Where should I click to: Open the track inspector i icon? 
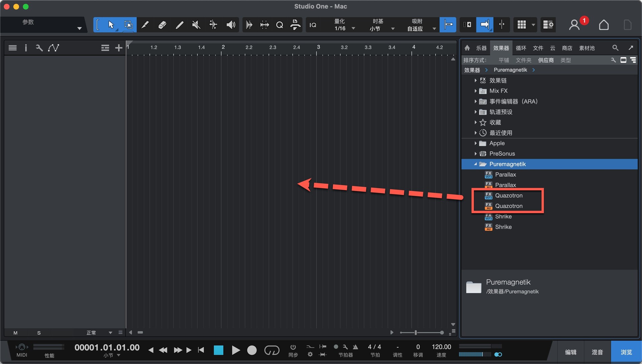coord(26,48)
